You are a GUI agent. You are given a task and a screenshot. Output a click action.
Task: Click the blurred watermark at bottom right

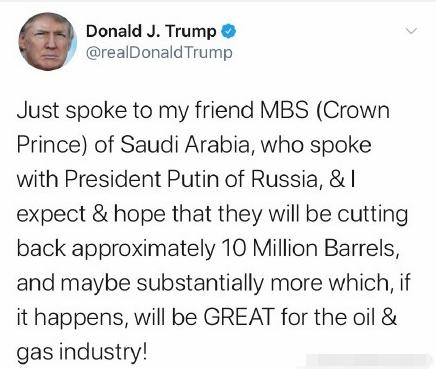[370, 361]
